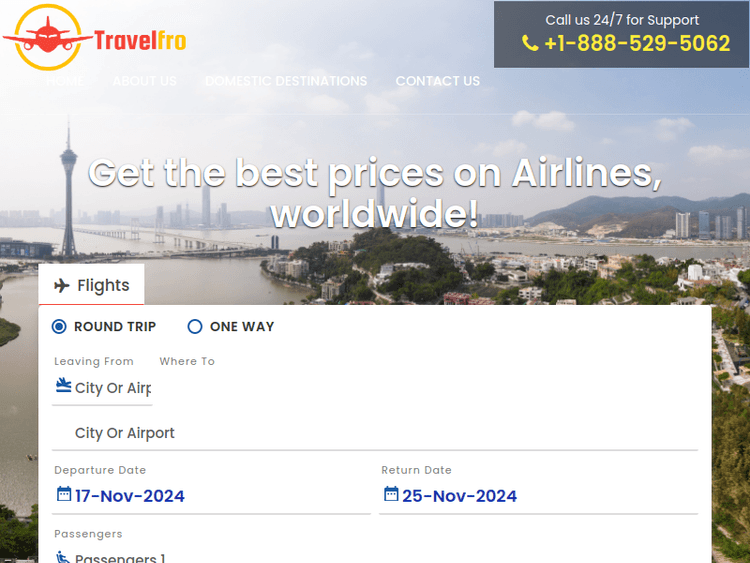Click the phone handset icon

[530, 43]
